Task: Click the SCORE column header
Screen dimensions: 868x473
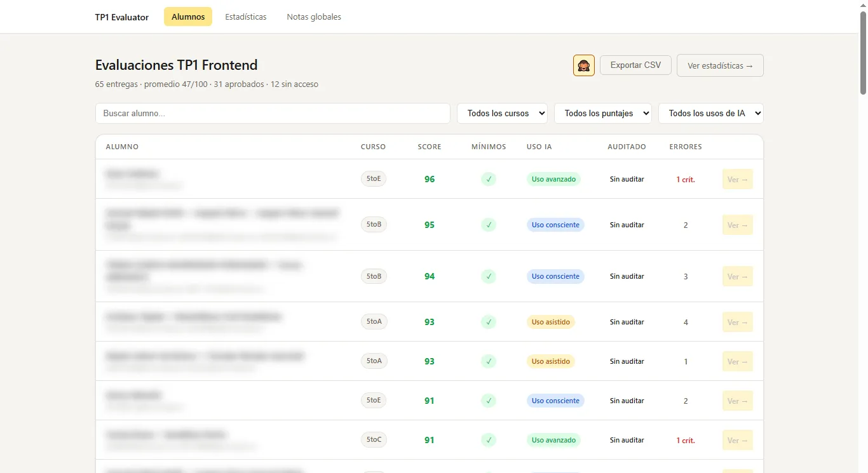Action: 430,147
